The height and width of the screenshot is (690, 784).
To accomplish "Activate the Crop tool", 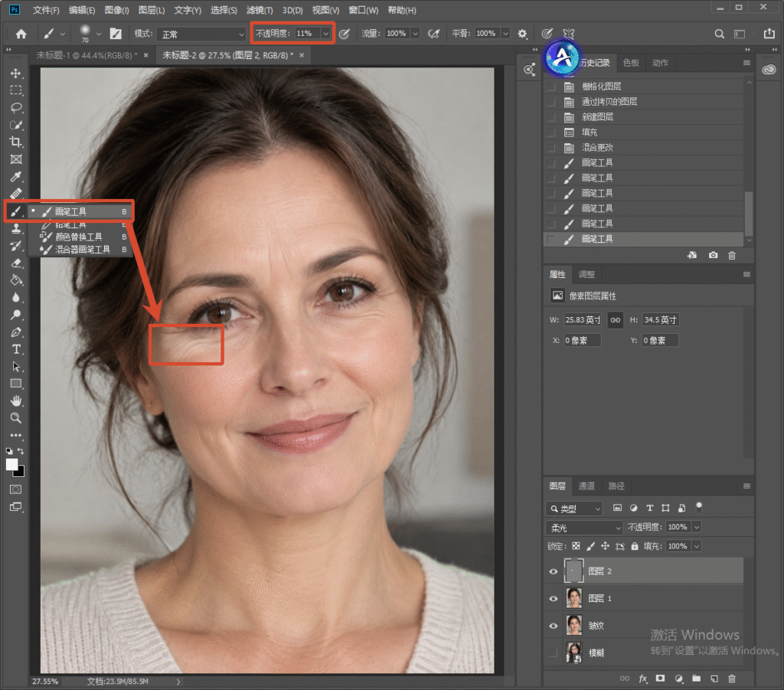I will (x=16, y=142).
